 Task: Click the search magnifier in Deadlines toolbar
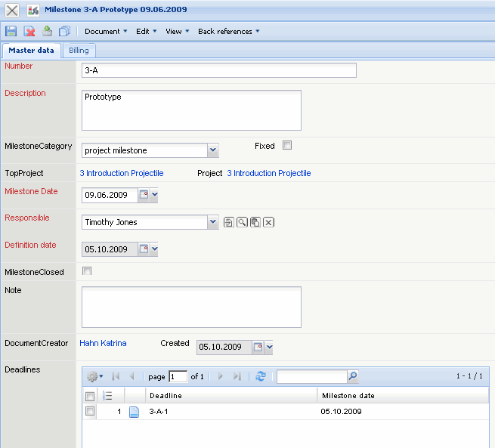pyautogui.click(x=352, y=376)
